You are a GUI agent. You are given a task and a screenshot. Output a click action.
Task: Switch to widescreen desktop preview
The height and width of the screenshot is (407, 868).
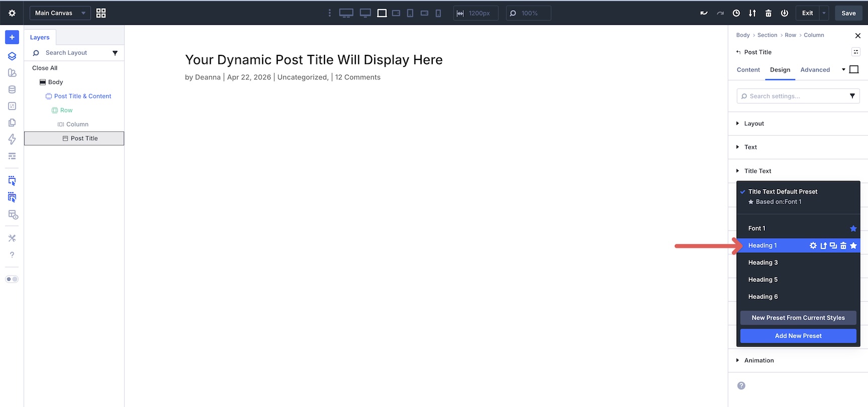(346, 13)
